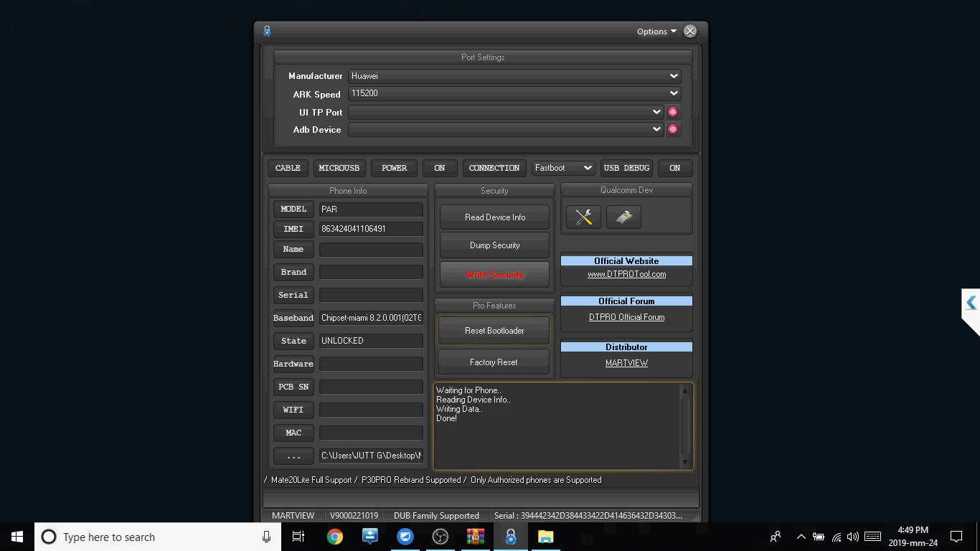
Task: Click the MODEL field showing PAR
Action: tap(371, 209)
